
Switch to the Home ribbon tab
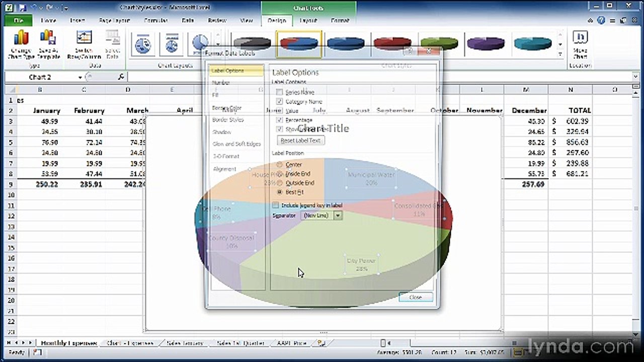click(x=48, y=21)
